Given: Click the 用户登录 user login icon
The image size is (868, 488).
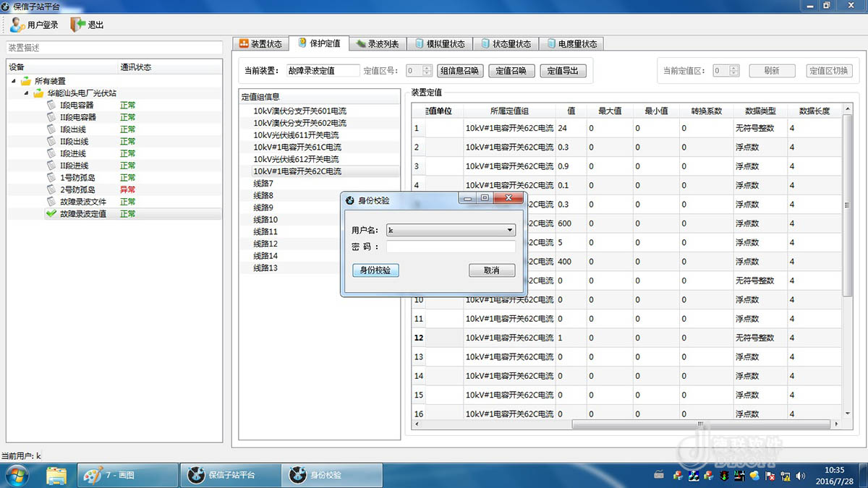Looking at the screenshot, I should pyautogui.click(x=17, y=25).
